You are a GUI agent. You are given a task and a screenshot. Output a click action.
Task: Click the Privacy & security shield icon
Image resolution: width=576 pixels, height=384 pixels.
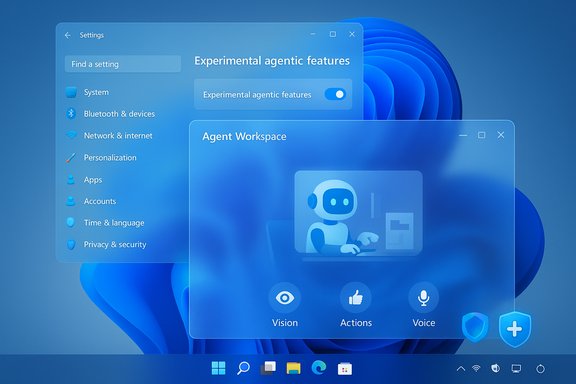(71, 244)
